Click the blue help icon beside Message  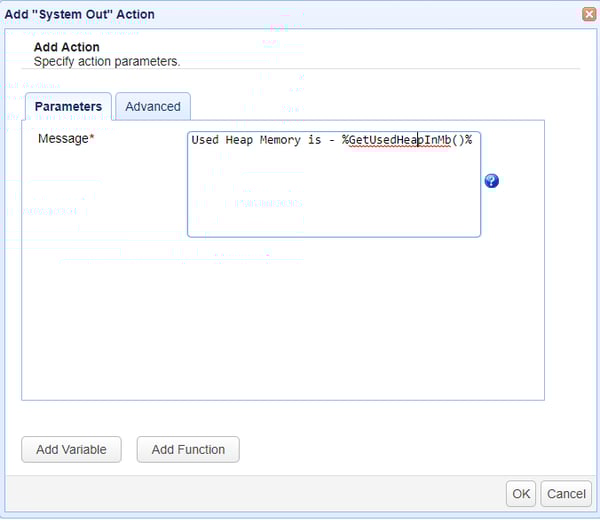click(491, 181)
